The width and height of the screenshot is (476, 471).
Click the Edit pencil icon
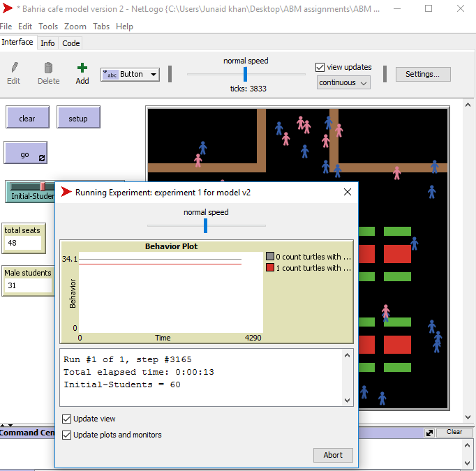click(x=14, y=68)
